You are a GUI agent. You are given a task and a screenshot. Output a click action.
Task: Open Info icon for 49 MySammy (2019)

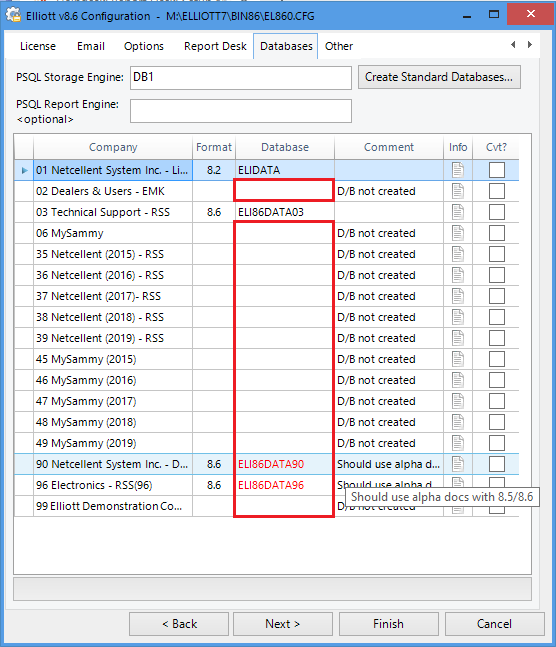(458, 444)
